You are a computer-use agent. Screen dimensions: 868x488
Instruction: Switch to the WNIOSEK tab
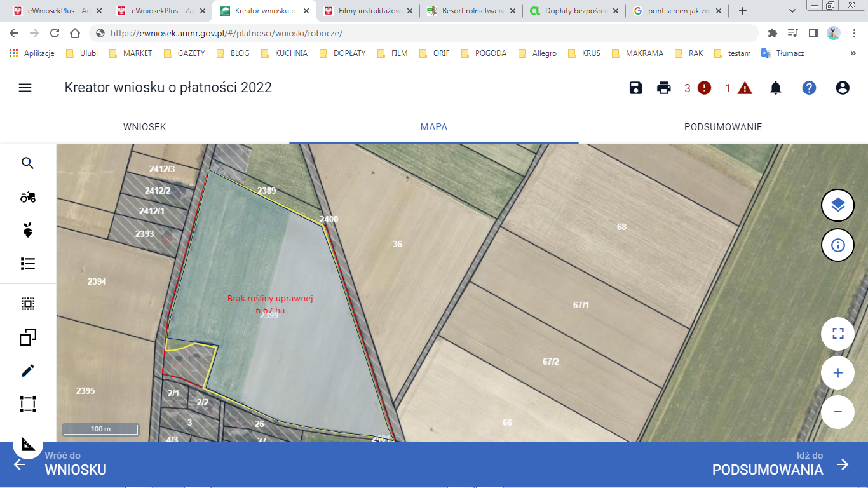coord(144,127)
